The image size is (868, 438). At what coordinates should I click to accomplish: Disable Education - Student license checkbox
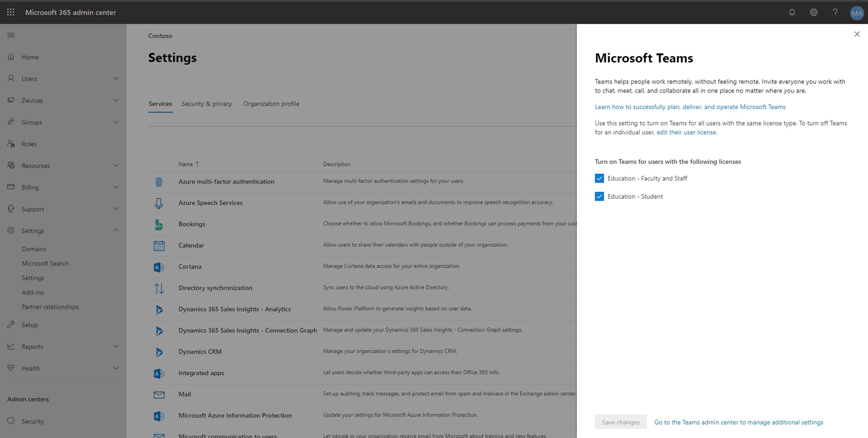(599, 196)
